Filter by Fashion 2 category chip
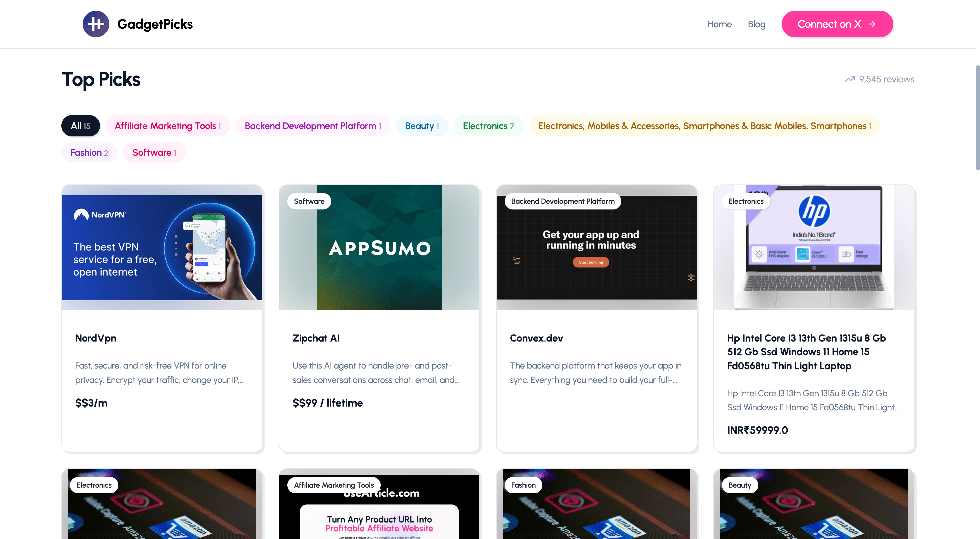980x539 pixels. (89, 152)
